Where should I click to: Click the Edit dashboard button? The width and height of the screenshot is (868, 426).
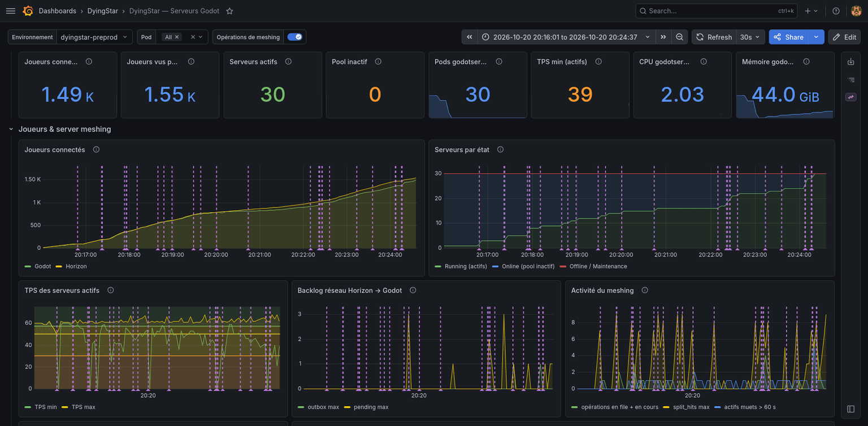coord(844,37)
